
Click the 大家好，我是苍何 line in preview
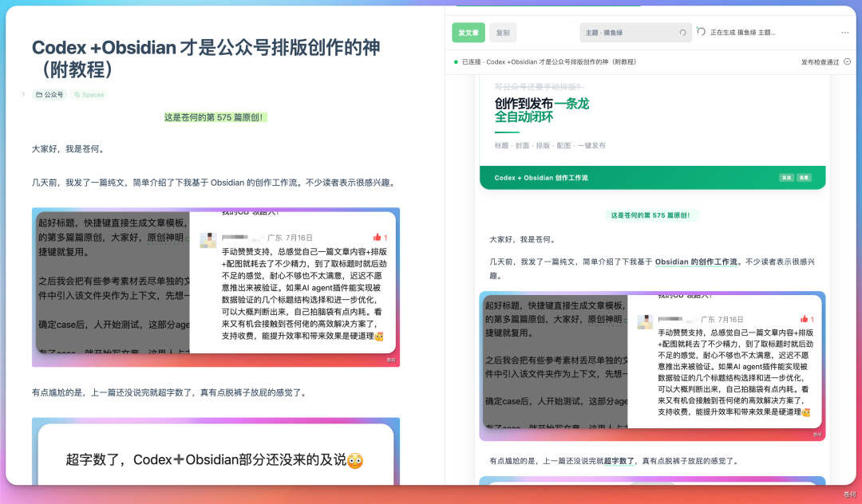tap(522, 239)
